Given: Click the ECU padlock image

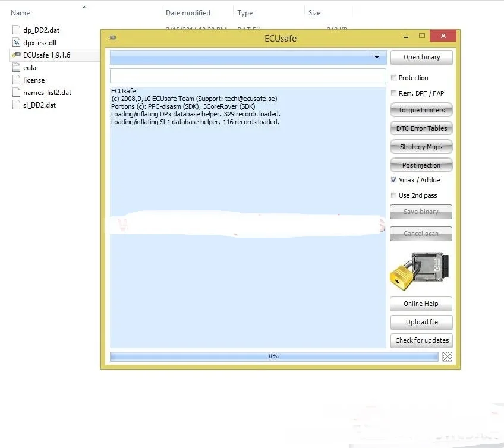Looking at the screenshot, I should click(420, 272).
